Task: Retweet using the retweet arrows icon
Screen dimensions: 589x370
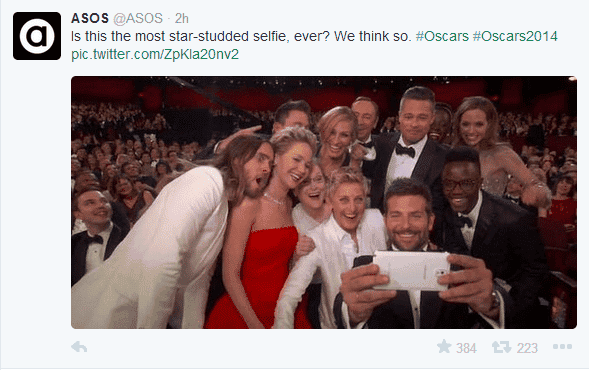Action: pyautogui.click(x=502, y=347)
